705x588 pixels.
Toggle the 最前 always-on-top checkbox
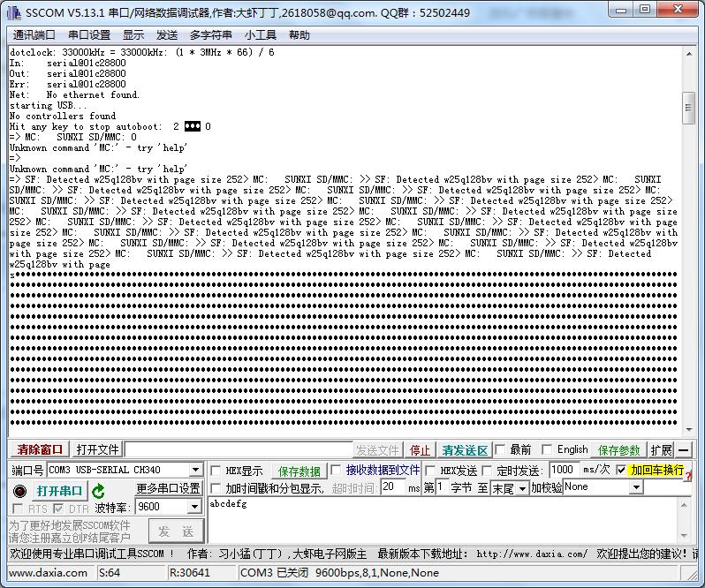499,449
